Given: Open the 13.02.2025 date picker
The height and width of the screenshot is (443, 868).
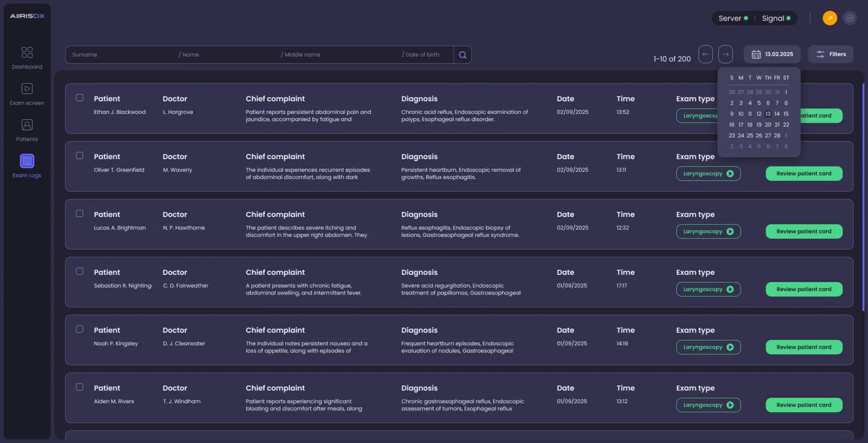Looking at the screenshot, I should tap(772, 54).
